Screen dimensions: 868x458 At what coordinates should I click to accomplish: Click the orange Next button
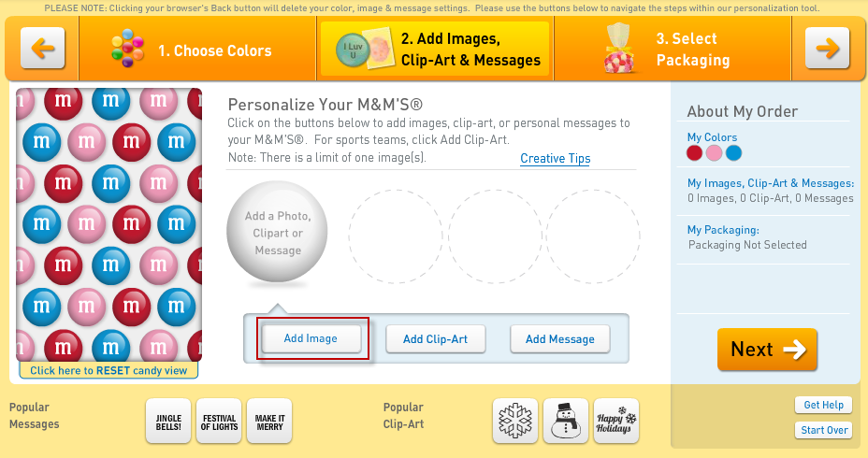pos(767,349)
